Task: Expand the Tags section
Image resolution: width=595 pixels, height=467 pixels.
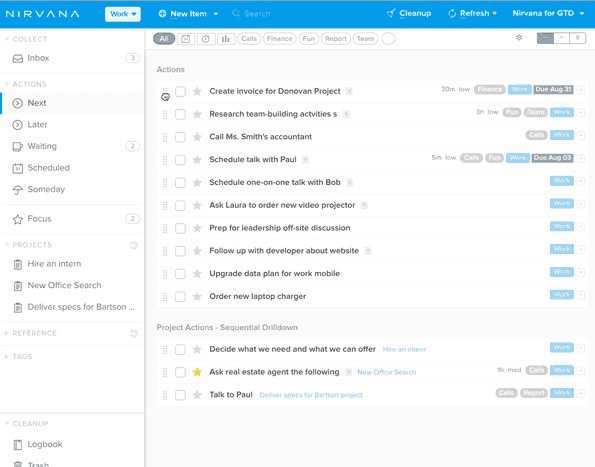Action: click(7, 357)
